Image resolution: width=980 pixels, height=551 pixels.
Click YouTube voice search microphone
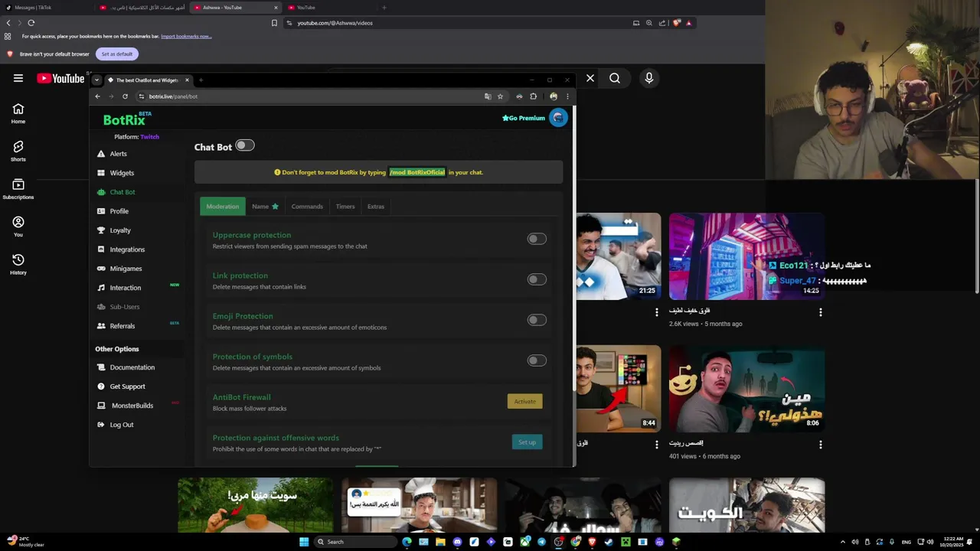[649, 78]
